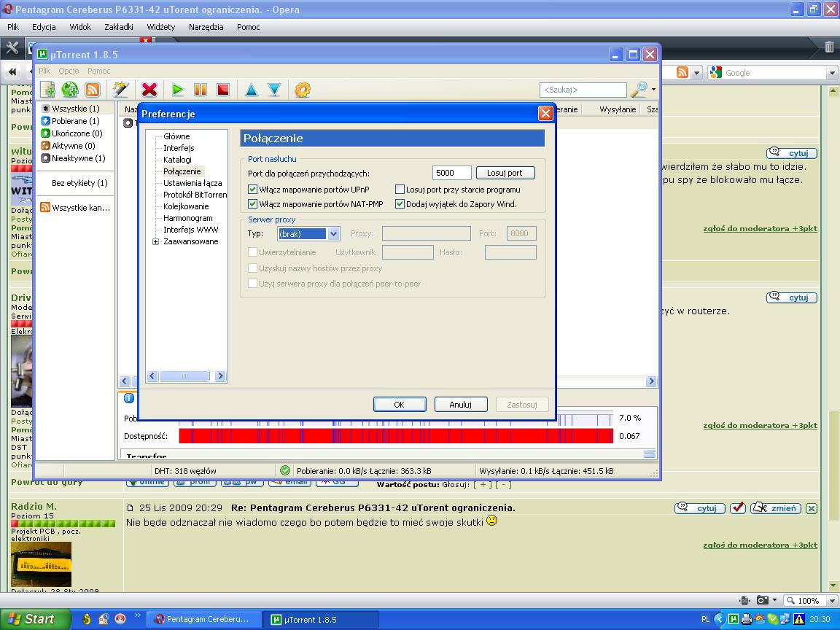This screenshot has height=630, width=840.
Task: Open the proxy 'Typ' dropdown showing (brak)
Action: click(x=308, y=233)
